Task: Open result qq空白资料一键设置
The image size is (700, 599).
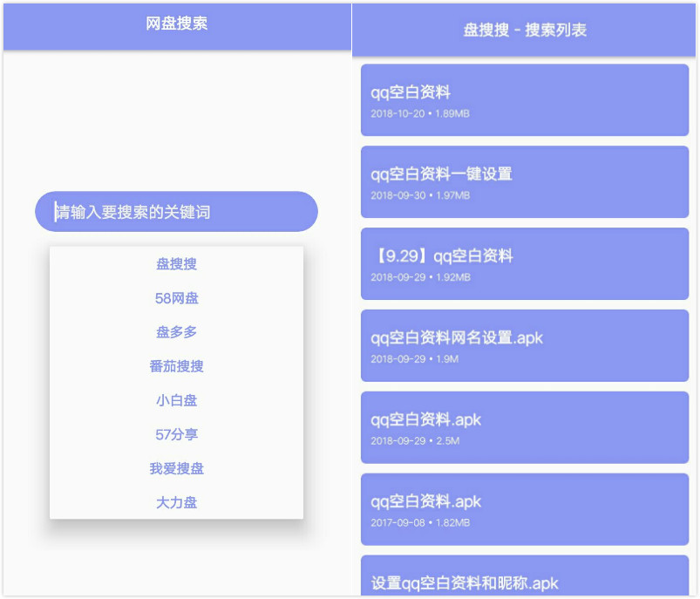Action: [525, 182]
